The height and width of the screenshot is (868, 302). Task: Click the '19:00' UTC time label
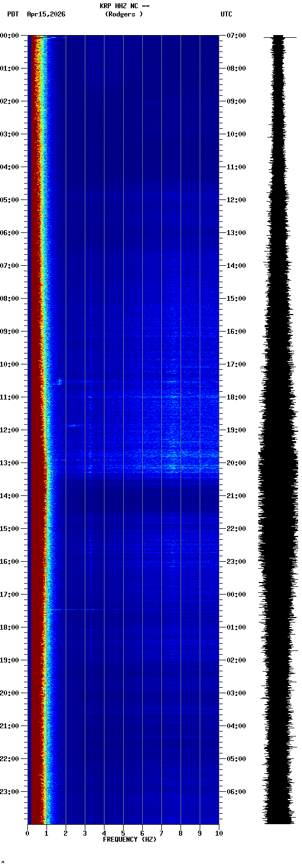click(236, 430)
